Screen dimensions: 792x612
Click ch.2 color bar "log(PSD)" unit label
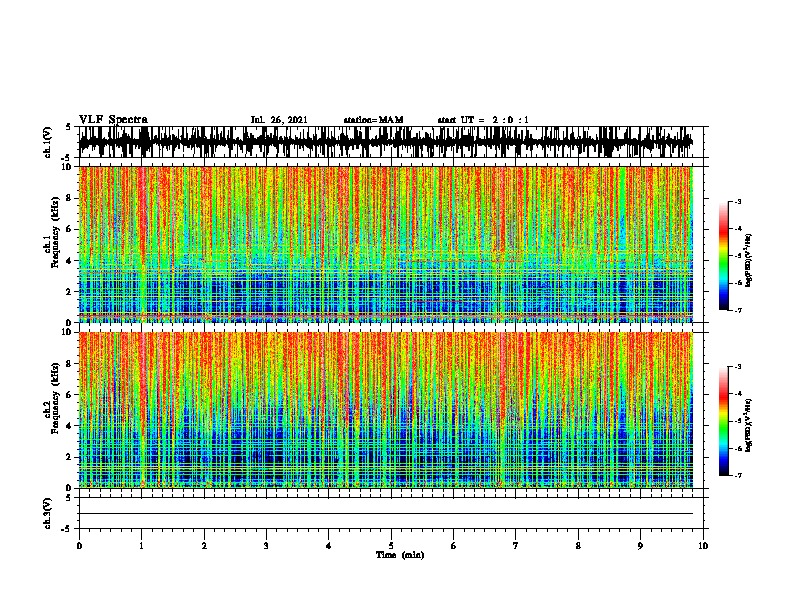748,425
